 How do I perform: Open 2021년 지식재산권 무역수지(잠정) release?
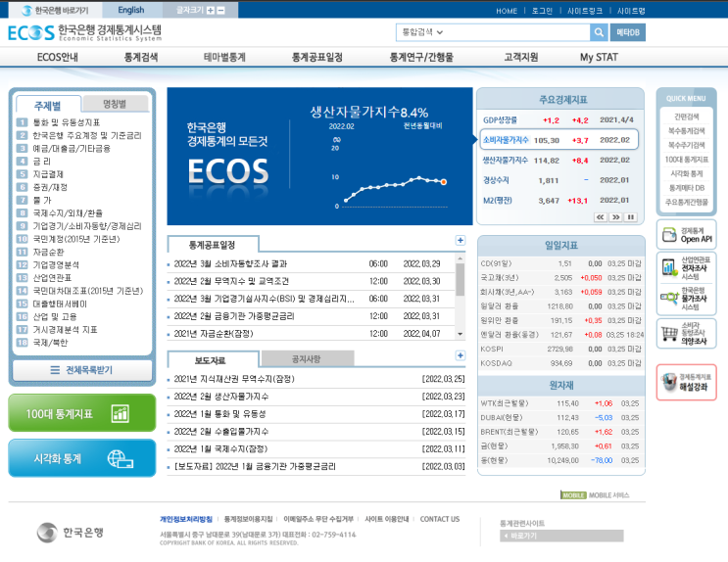point(234,379)
